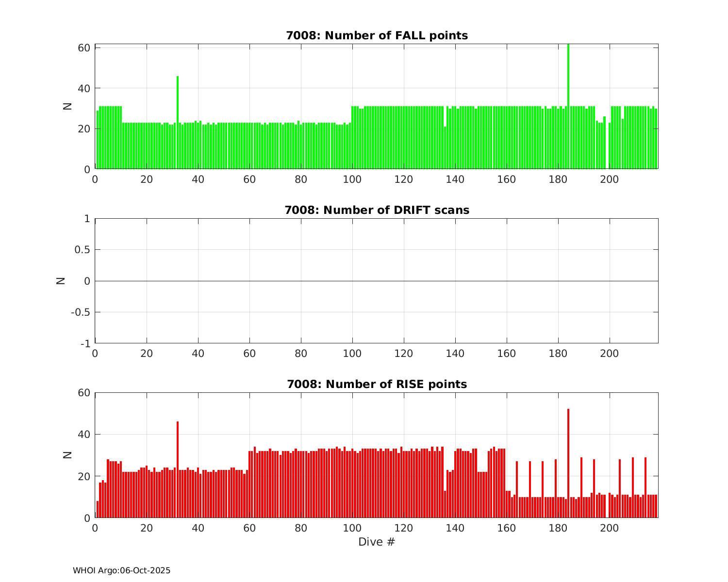The width and height of the screenshot is (728, 582).
Task: Click the '60' y-tick on FALL plot
Action: 84,48
